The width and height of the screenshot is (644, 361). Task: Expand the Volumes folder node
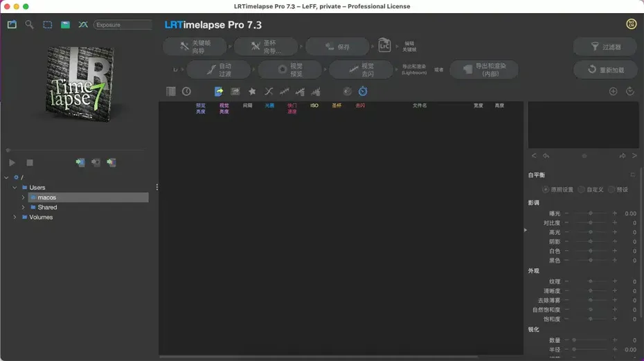(x=15, y=217)
